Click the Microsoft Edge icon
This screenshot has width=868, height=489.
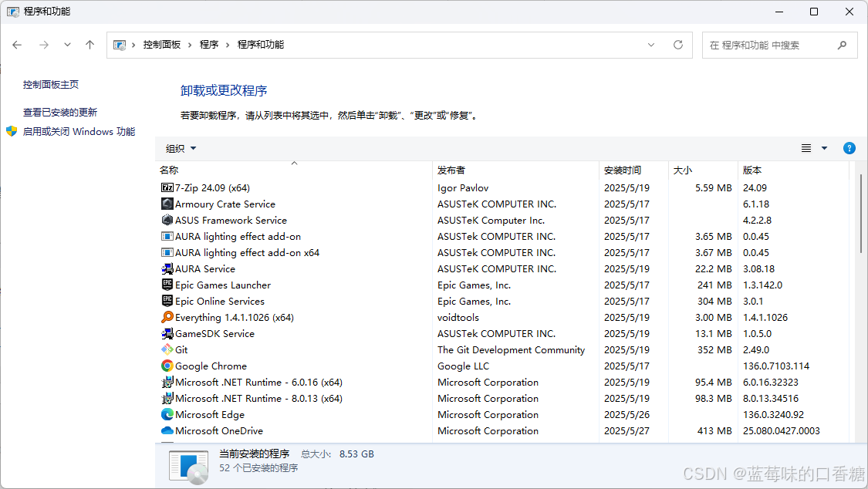click(x=167, y=414)
